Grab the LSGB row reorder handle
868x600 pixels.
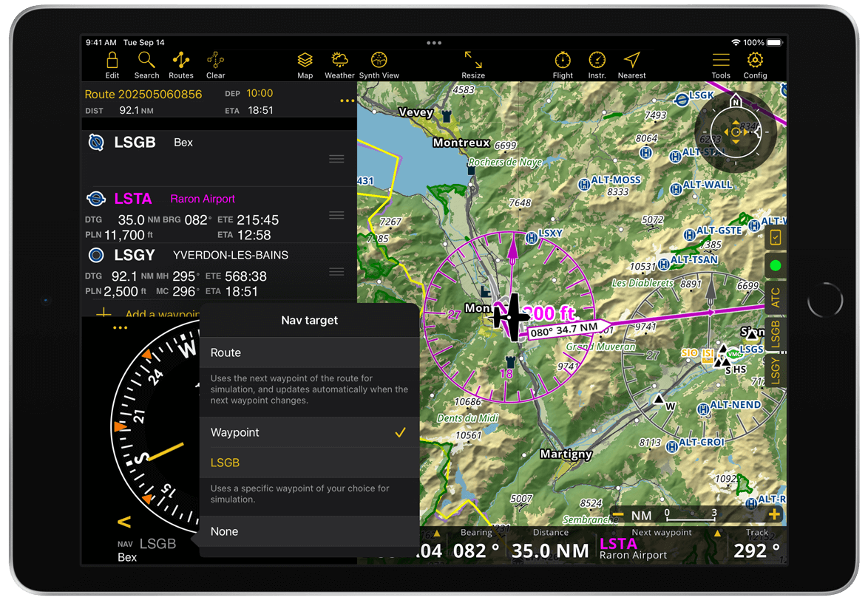pos(336,159)
